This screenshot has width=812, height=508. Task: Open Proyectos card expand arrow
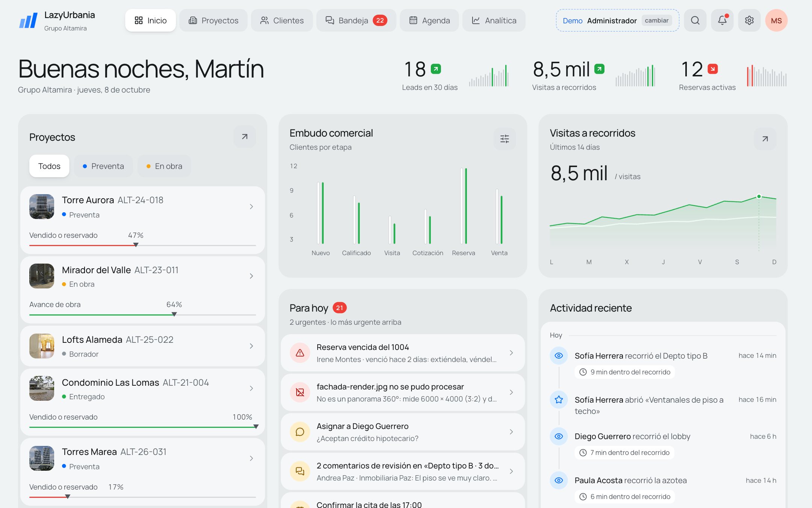pos(245,137)
